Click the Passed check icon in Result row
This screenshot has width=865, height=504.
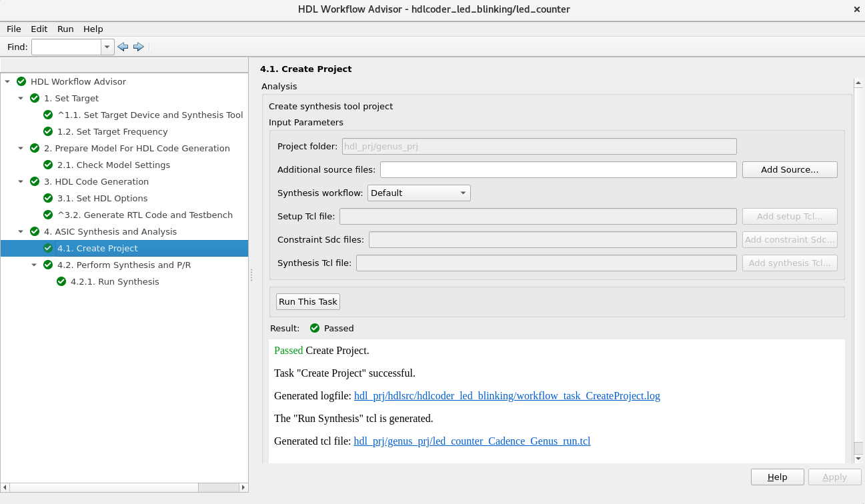314,328
